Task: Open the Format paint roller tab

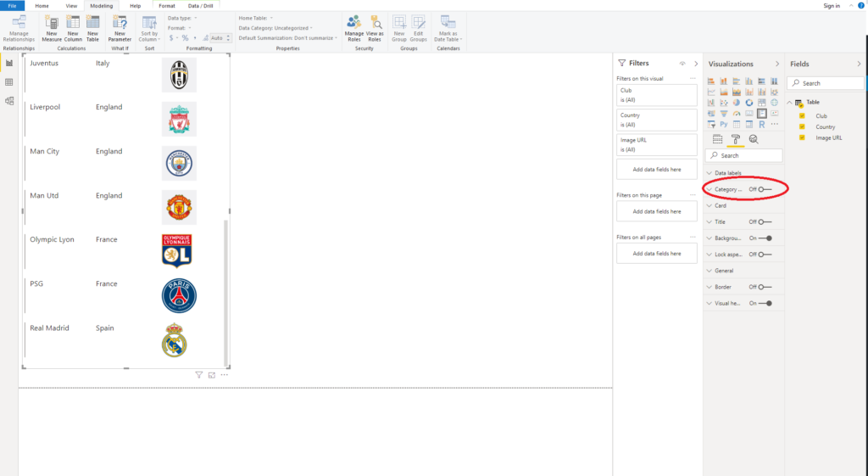Action: click(x=736, y=139)
